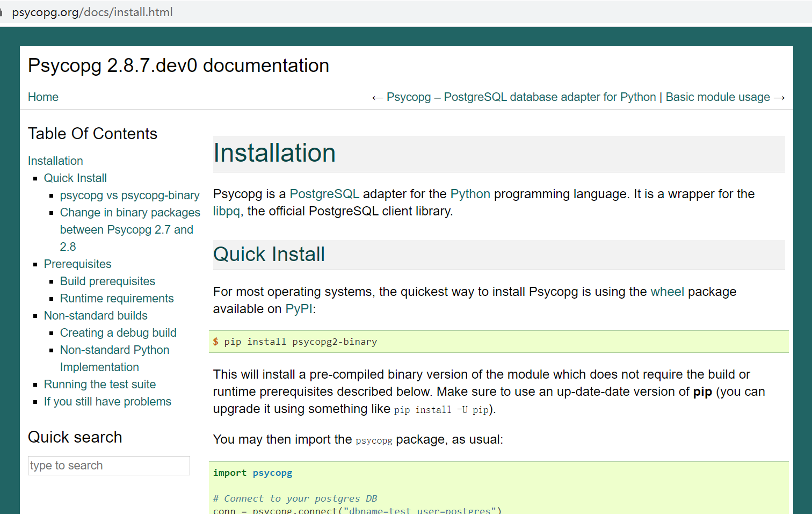
Task: Open Build prerequisites sidebar link
Action: tap(107, 281)
